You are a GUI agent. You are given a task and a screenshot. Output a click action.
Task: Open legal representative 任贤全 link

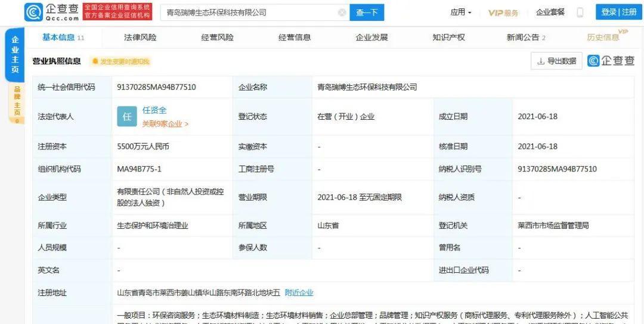(154, 110)
